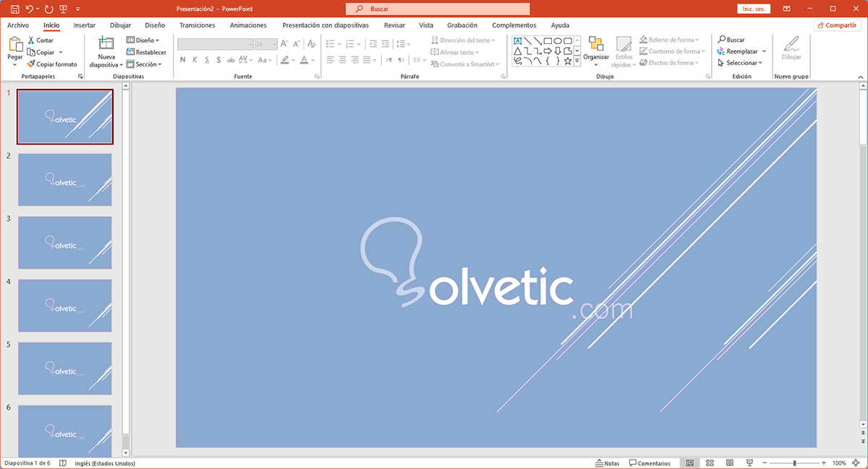Redo the last action

click(x=48, y=9)
